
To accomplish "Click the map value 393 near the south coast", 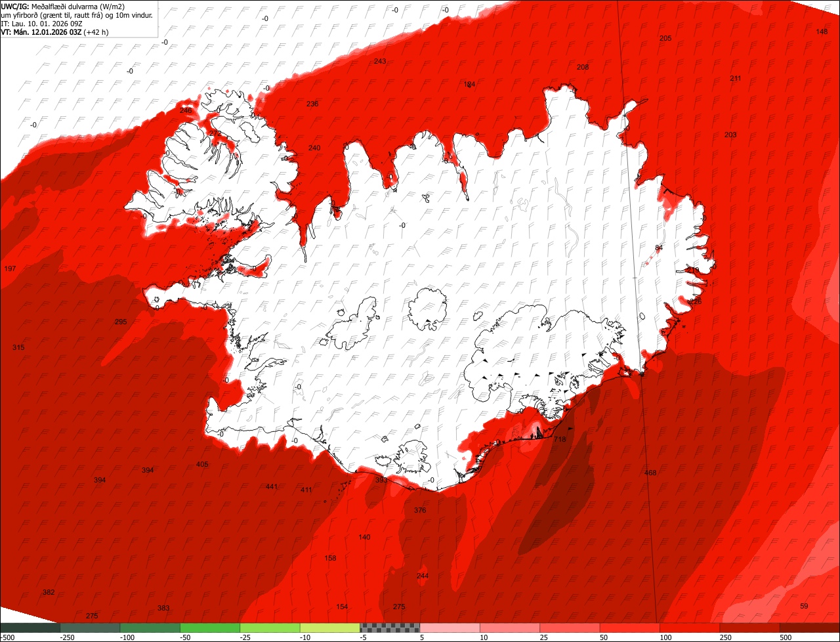I will pyautogui.click(x=381, y=480).
